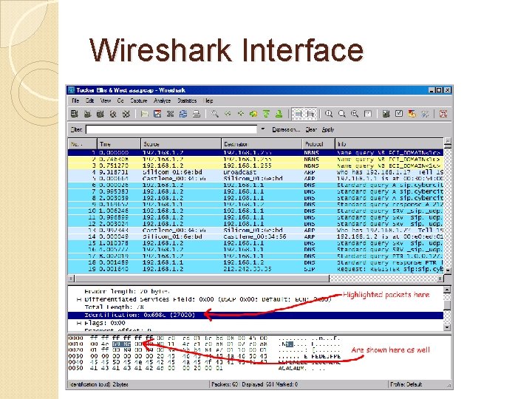532x399 pixels.
Task: Save the capture file with floppy icon
Action: pyautogui.click(x=157, y=114)
